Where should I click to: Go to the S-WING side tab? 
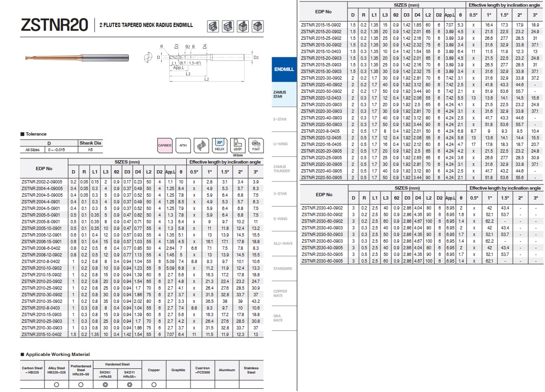click(x=284, y=219)
